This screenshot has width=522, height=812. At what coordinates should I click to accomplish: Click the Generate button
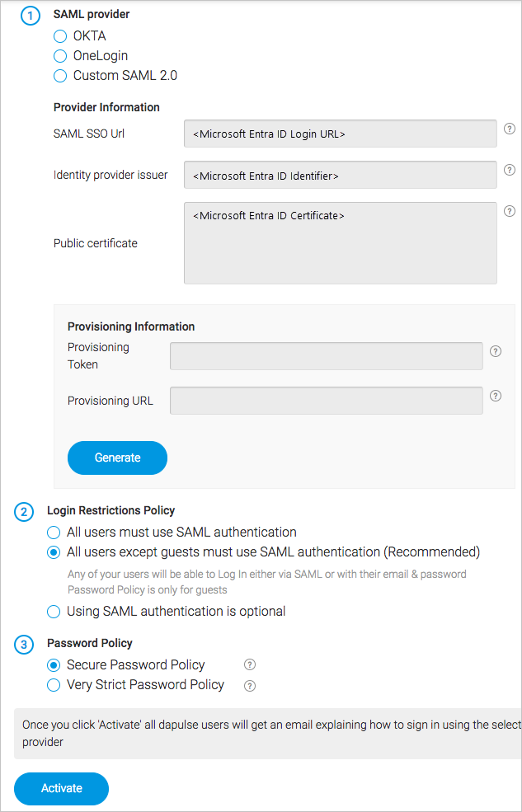(117, 457)
